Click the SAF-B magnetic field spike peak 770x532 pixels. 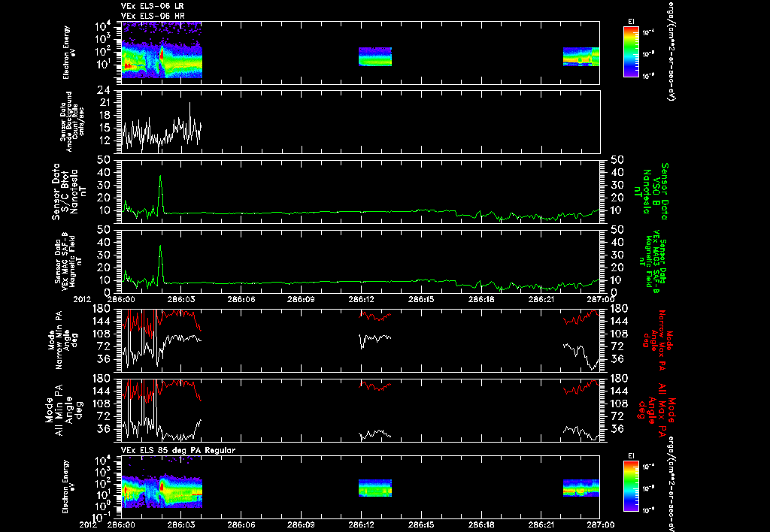160,246
